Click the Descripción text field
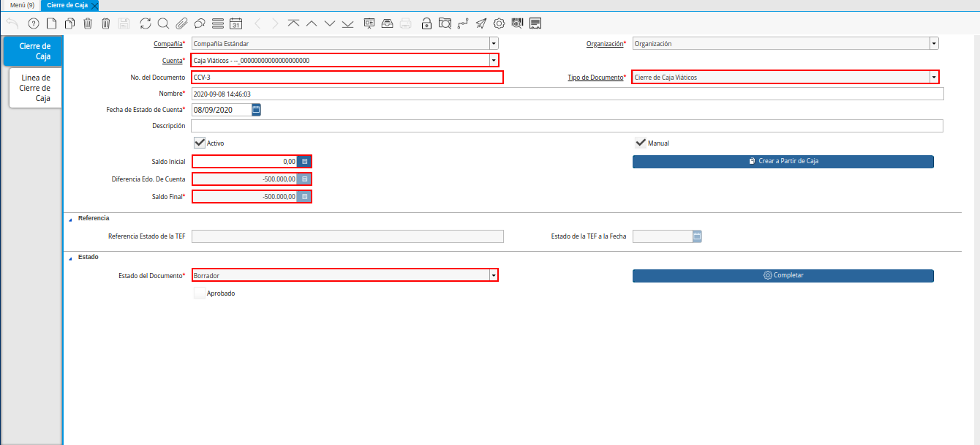The image size is (980, 445). point(567,126)
